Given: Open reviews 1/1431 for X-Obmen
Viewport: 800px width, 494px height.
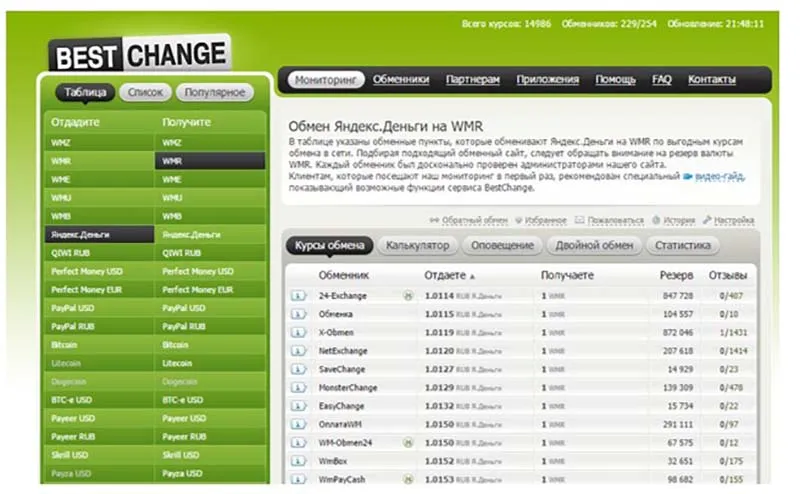Looking at the screenshot, I should (x=733, y=332).
